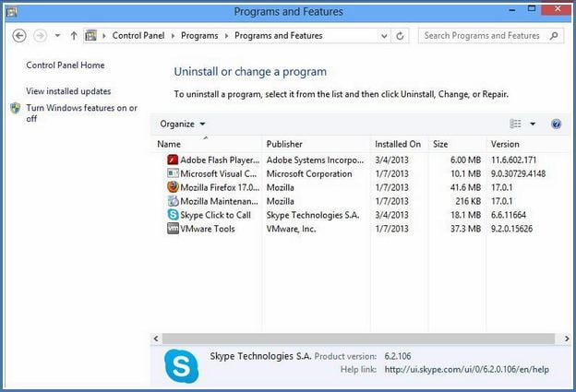Image resolution: width=576 pixels, height=392 pixels.
Task: Click the shield icon beside Windows features
Action: (x=16, y=108)
